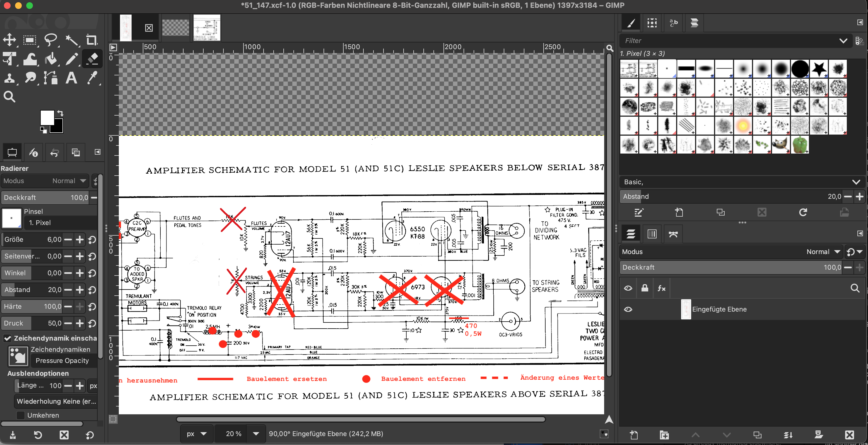Select the Move tool
Screen dimensions: 868x445
[x=9, y=40]
